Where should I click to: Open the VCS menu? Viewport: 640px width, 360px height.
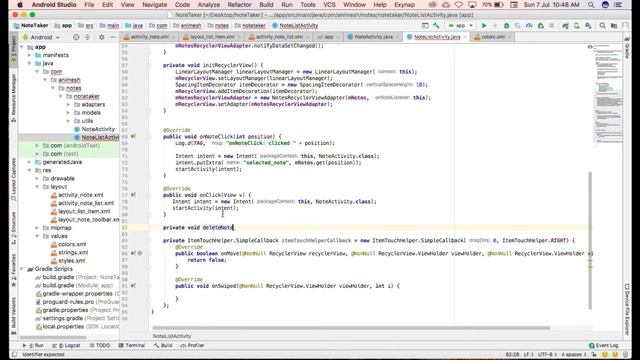pyautogui.click(x=329, y=5)
